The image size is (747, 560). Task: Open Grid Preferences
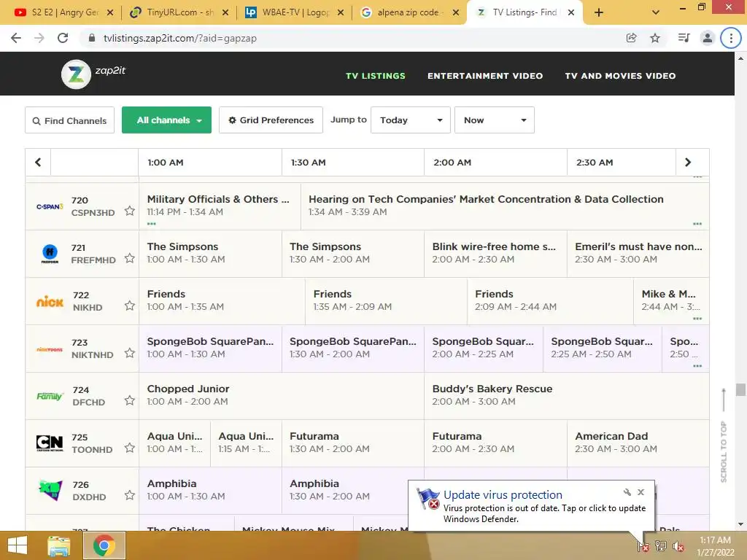pos(271,120)
